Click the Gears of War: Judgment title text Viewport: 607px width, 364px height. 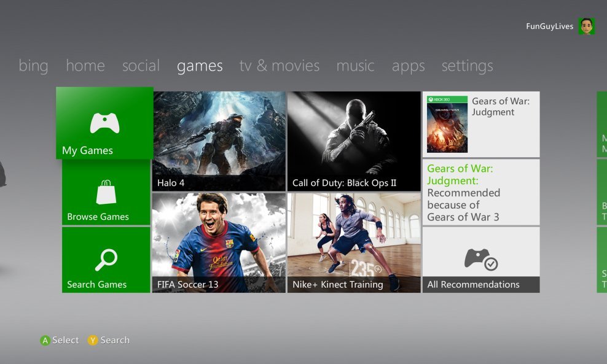501,106
